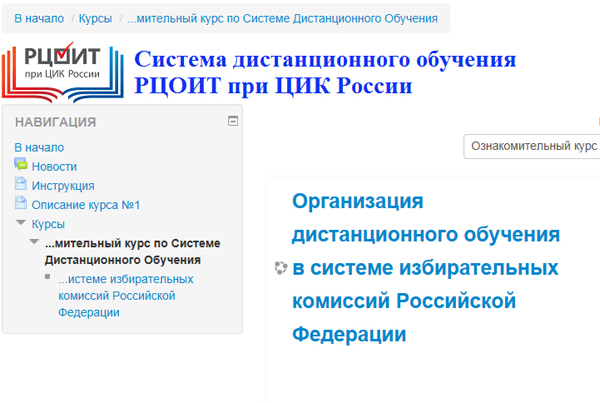The image size is (600, 403).
Task: Open ...мительный курс breadcrumb link
Action: [282, 18]
